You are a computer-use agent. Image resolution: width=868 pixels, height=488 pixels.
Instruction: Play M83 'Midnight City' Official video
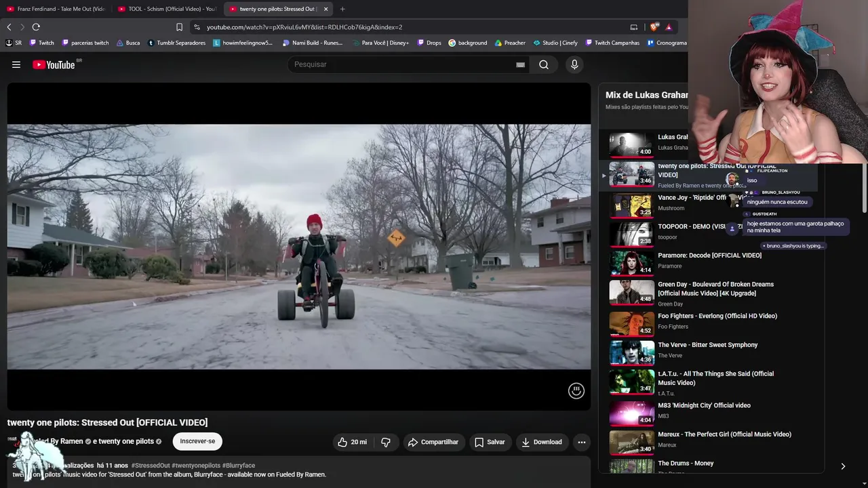point(704,405)
